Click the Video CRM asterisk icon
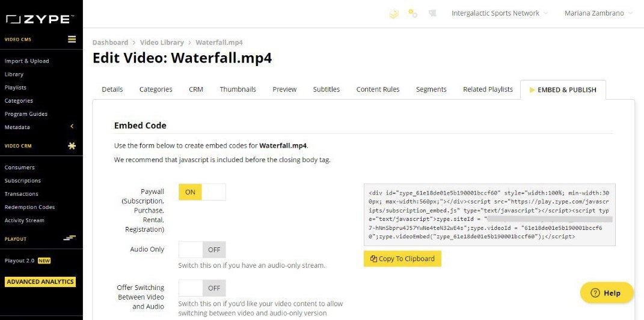This screenshot has height=320, width=644. click(72, 146)
